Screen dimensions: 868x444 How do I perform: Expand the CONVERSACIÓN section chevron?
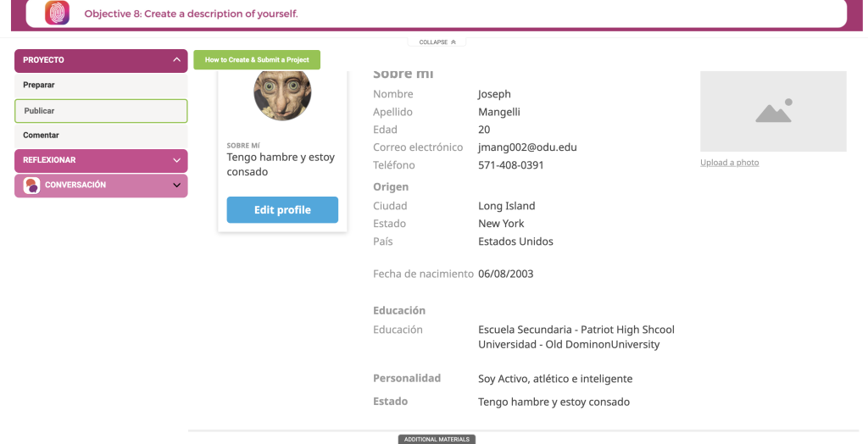tap(176, 186)
